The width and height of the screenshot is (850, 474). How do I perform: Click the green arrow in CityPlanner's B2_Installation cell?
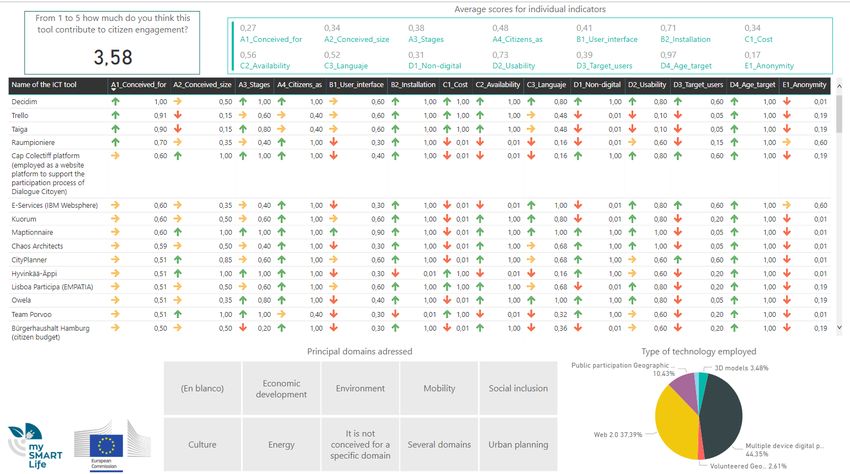pos(395,260)
